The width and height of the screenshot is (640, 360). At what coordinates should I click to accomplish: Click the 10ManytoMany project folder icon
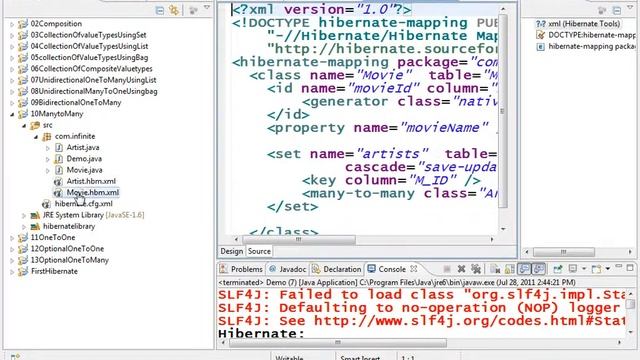[x=23, y=114]
